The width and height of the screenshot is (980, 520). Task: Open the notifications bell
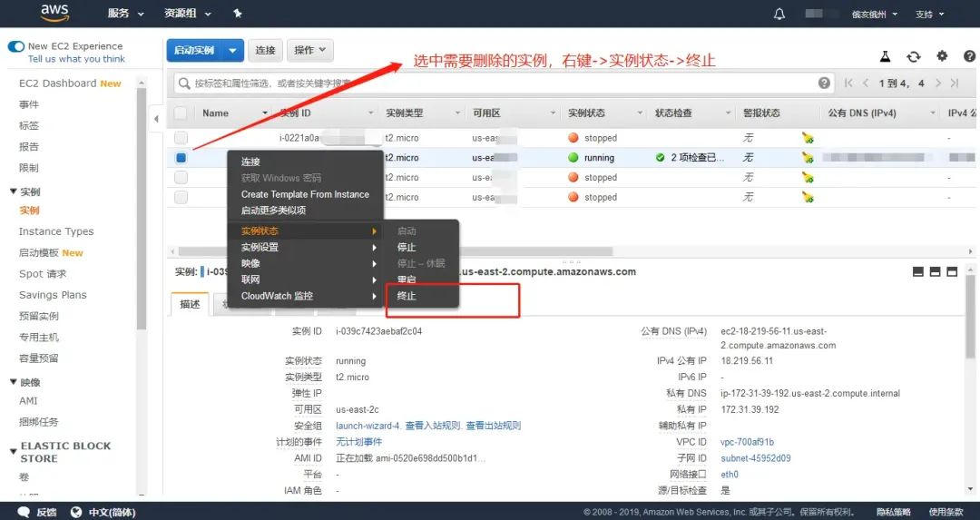tap(779, 14)
